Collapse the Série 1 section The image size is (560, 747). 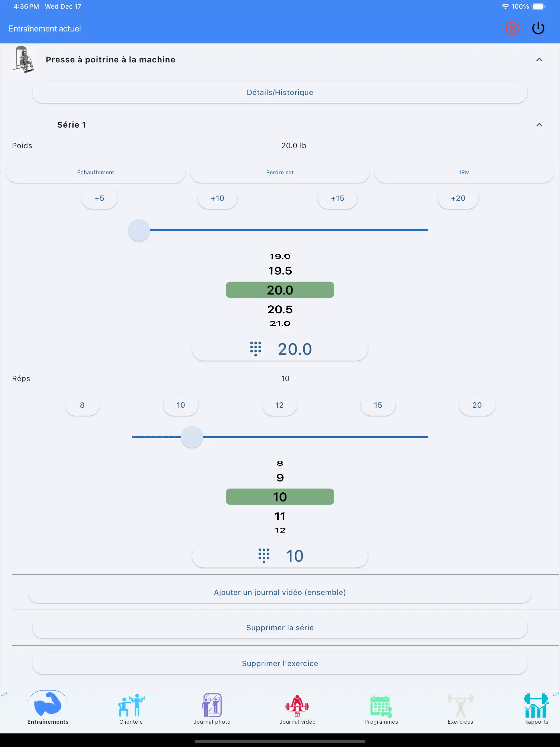pyautogui.click(x=539, y=125)
